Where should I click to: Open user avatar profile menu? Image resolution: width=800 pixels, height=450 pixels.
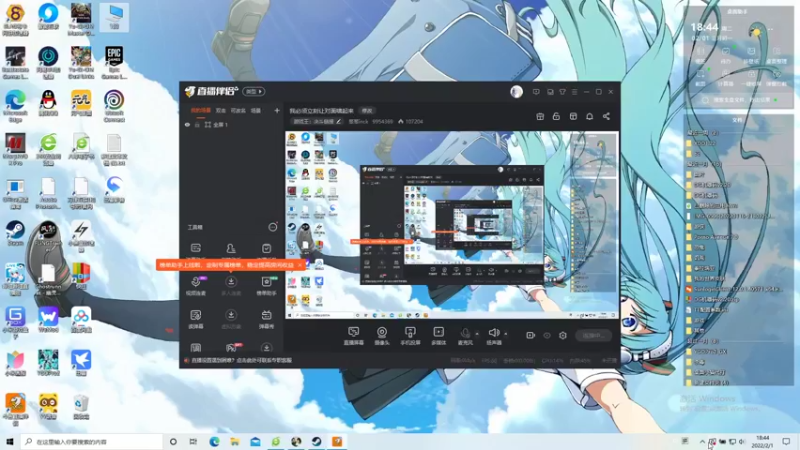516,92
